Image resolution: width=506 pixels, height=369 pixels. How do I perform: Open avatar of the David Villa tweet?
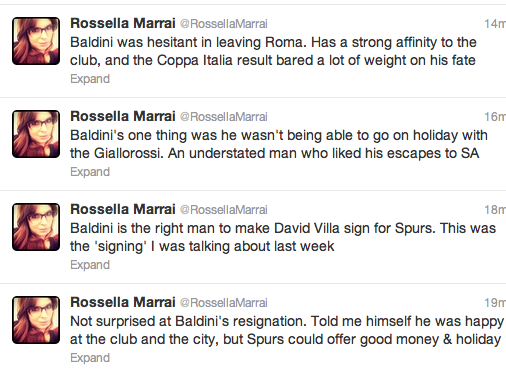pyautogui.click(x=36, y=227)
